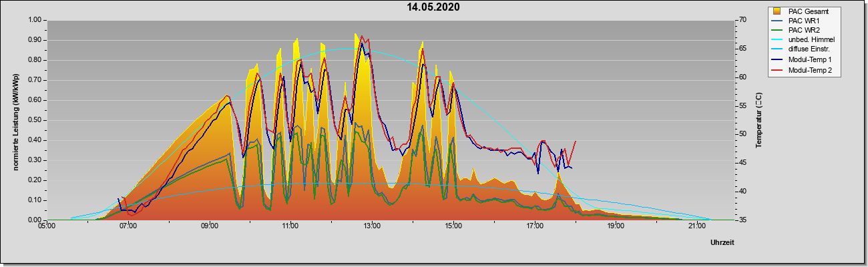Click the 1.00 value on power axis
Viewport: 868px width, 267px height.
pyautogui.click(x=33, y=20)
